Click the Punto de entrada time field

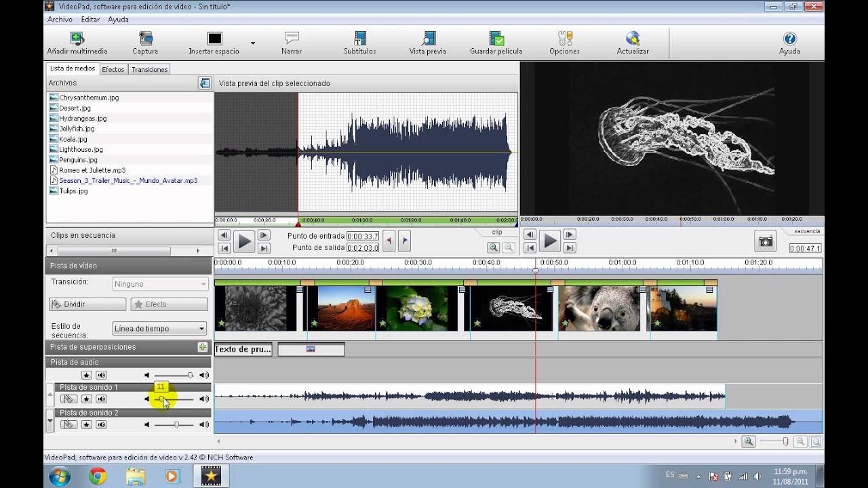(x=362, y=237)
